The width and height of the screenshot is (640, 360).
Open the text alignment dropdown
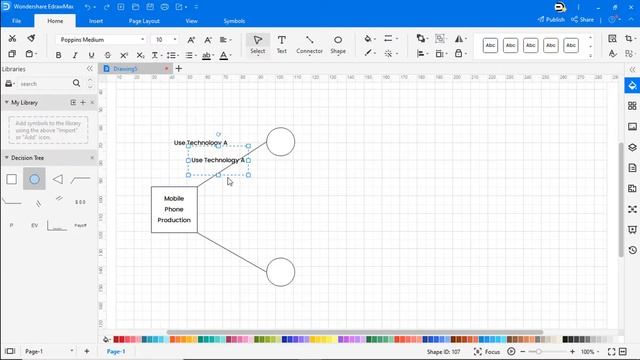click(x=226, y=40)
